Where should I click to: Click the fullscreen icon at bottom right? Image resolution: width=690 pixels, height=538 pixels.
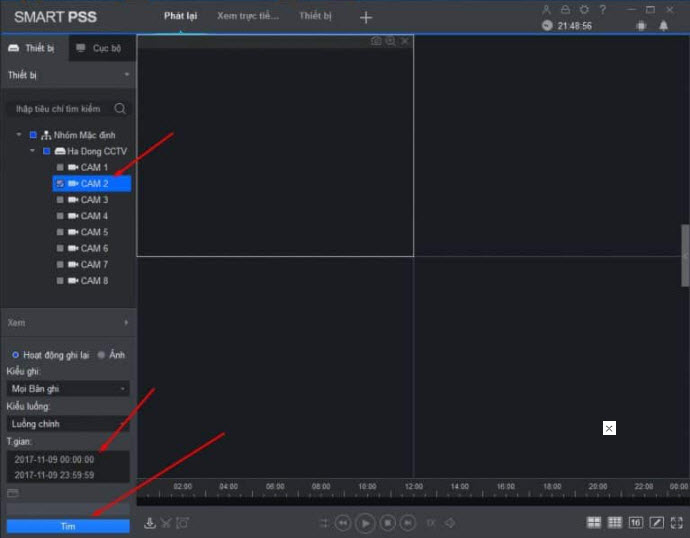(677, 522)
